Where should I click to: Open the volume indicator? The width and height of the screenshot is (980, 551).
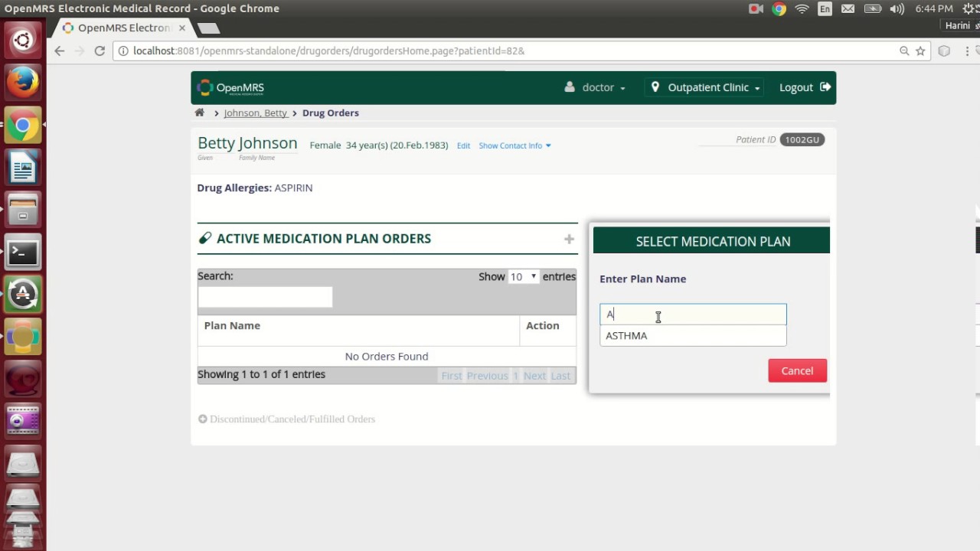tap(897, 9)
